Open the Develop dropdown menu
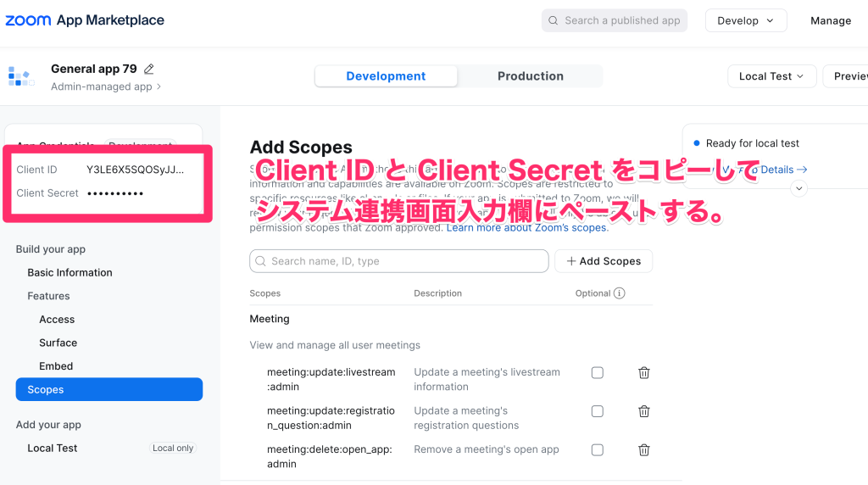The image size is (868, 485). click(x=745, y=20)
